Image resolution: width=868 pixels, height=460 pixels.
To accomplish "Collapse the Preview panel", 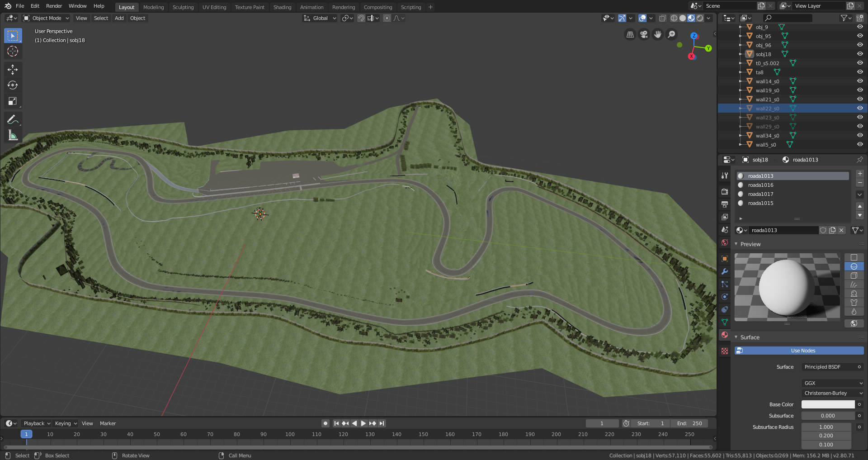I will 750,244.
